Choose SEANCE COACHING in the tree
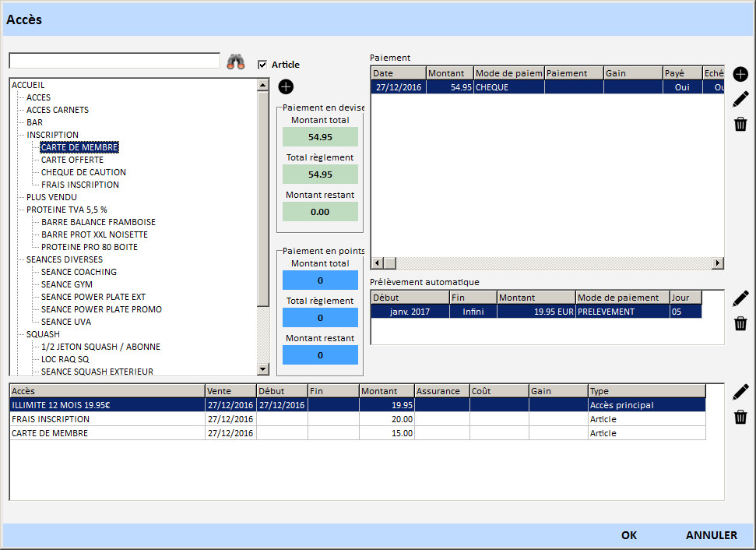 click(79, 272)
